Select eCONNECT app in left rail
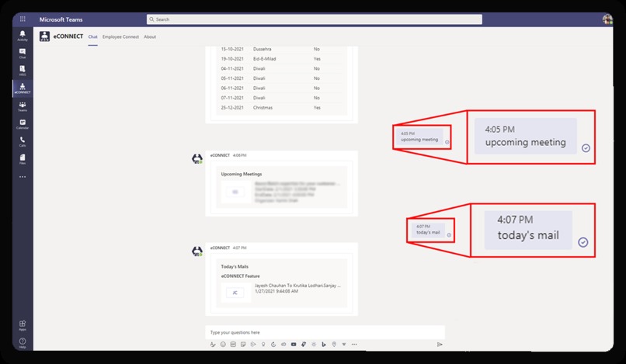The image size is (626, 364). (x=23, y=88)
